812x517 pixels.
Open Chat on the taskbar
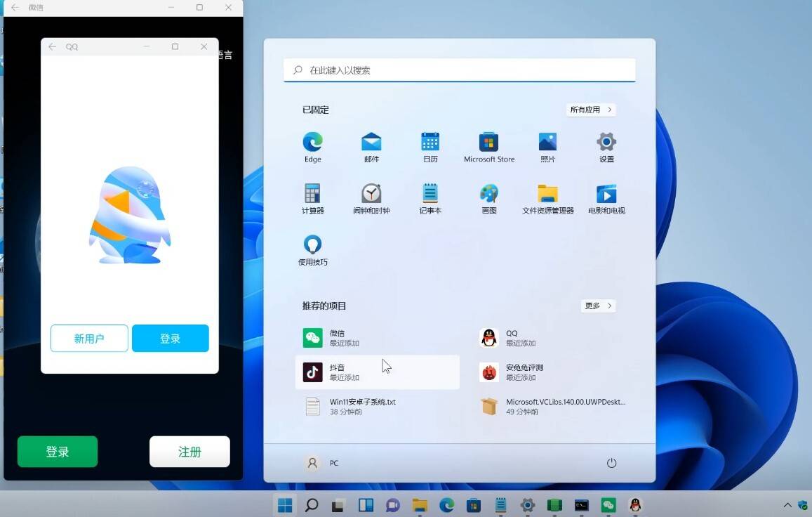coord(392,504)
